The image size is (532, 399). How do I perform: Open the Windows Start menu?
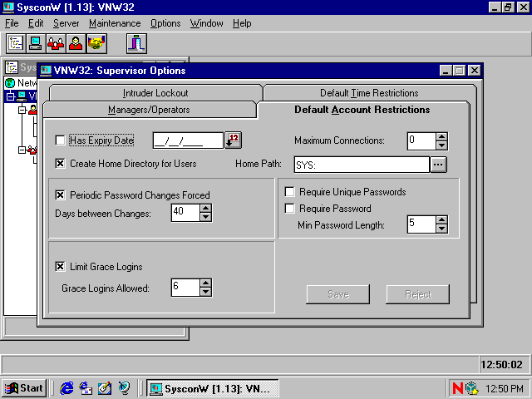24,388
